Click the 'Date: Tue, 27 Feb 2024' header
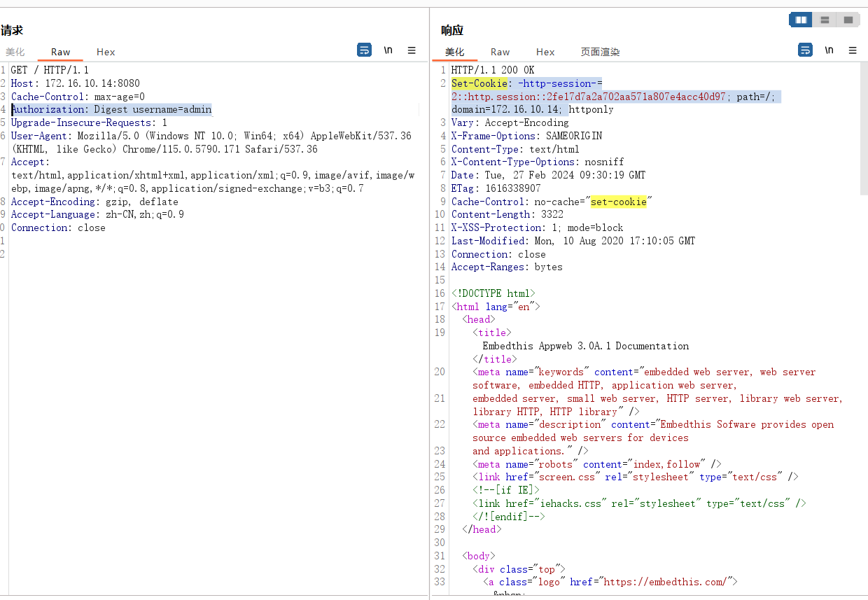The width and height of the screenshot is (868, 600). tap(549, 175)
